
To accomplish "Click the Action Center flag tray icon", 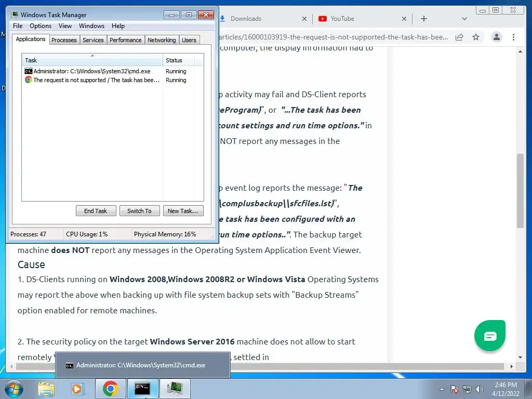I will 455,389.
